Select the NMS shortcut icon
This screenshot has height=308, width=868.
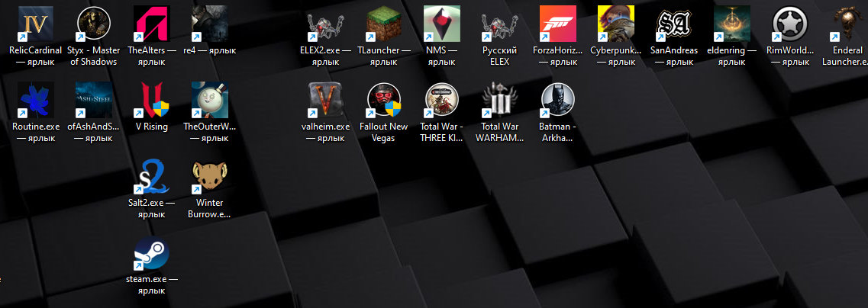440,24
